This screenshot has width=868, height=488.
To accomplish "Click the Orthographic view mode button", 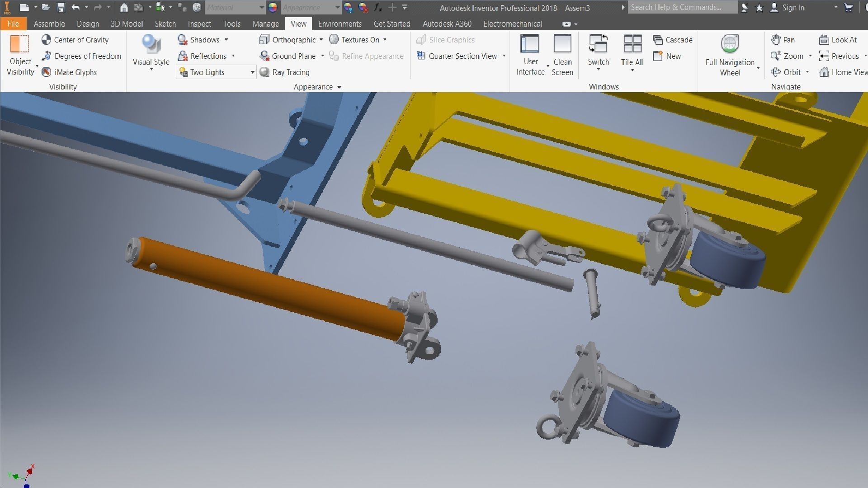I will coord(288,40).
